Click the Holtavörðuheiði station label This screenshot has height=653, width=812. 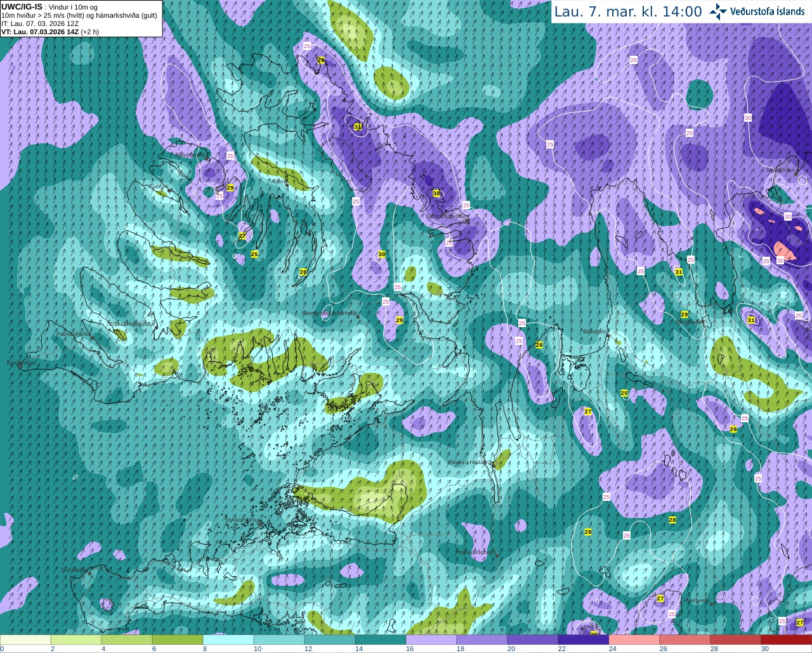[x=475, y=552]
